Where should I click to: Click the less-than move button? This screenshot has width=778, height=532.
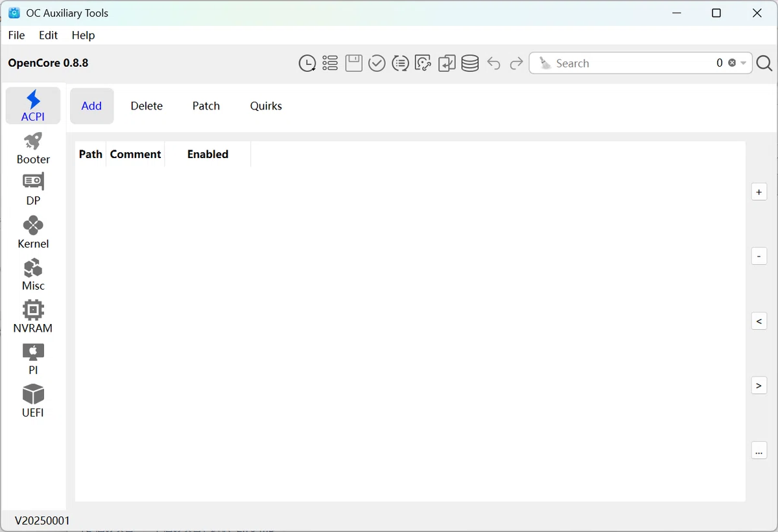[759, 321]
